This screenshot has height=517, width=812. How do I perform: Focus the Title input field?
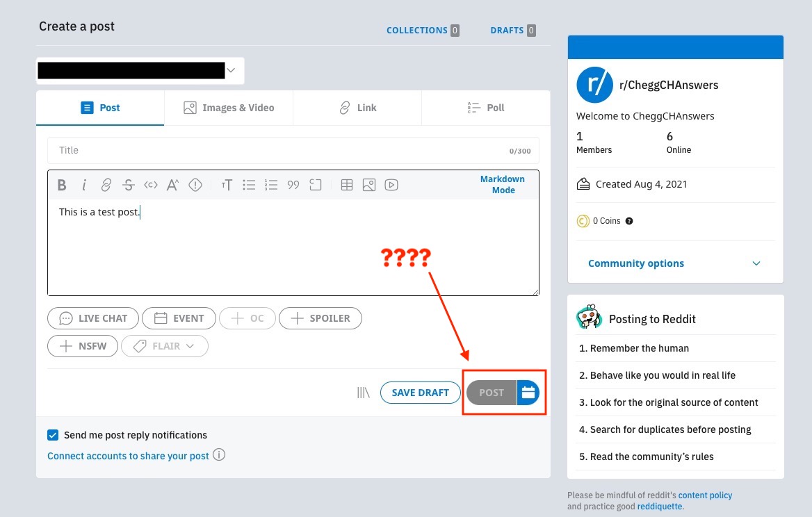[x=293, y=151]
